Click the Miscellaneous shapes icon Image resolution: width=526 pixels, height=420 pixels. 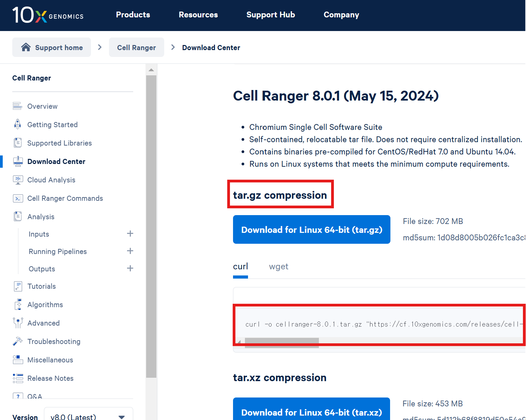[18, 360]
